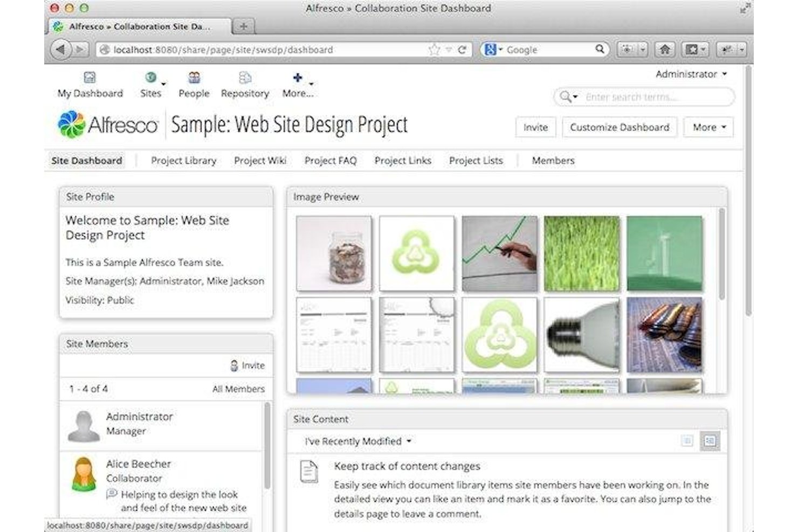798x532 pixels.
Task: Open Project Library tab
Action: pos(183,161)
